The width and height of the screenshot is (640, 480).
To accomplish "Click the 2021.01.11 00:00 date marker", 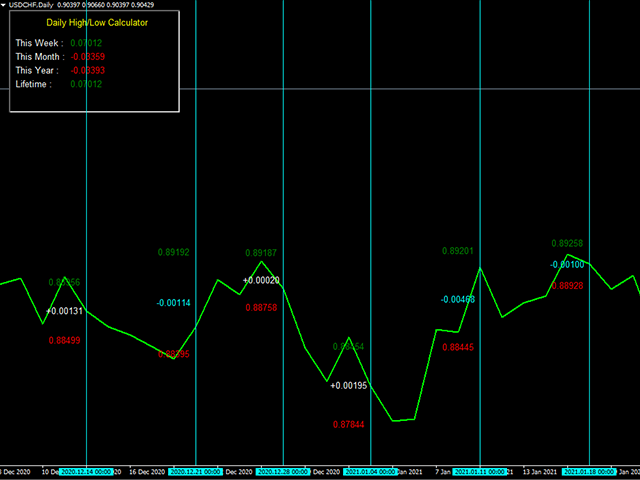I will click(x=480, y=472).
